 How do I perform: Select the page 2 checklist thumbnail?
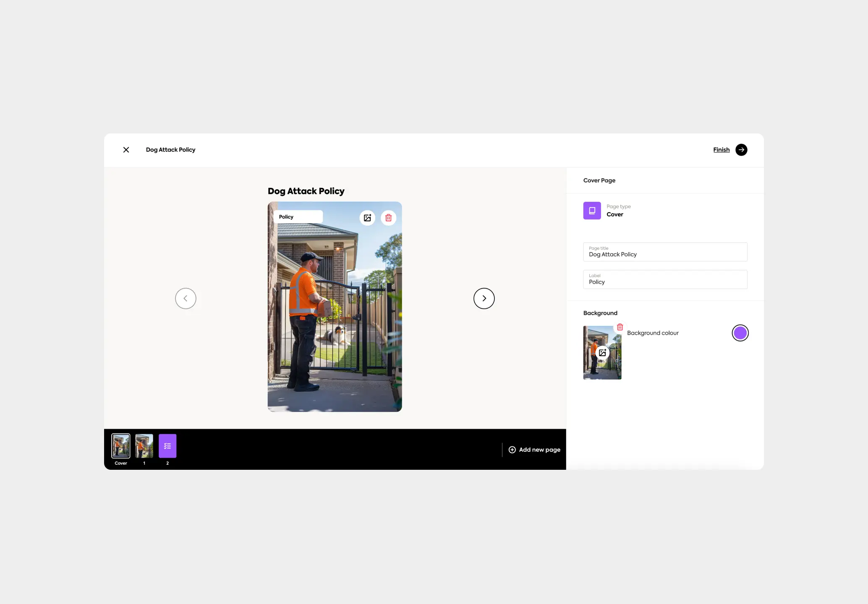(167, 446)
